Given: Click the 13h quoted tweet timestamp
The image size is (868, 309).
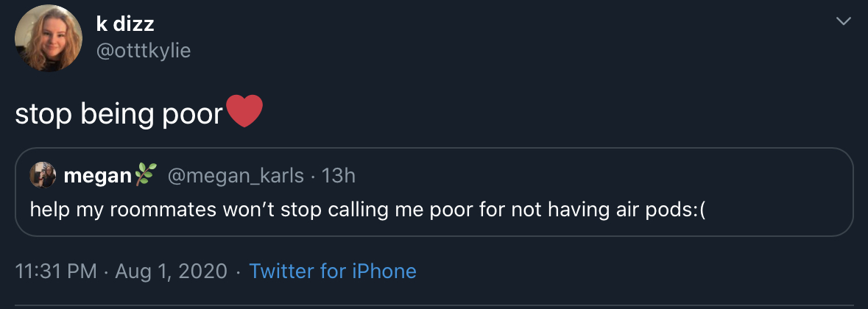Looking at the screenshot, I should coord(339,176).
